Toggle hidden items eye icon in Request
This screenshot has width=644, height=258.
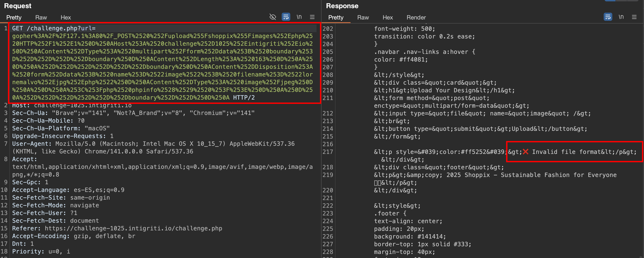(x=272, y=17)
